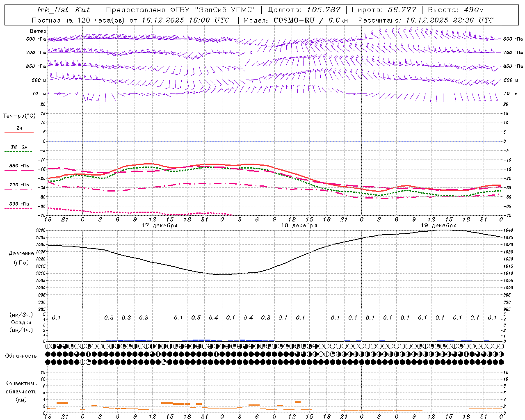This screenshot has height=420, width=525.
Task: Click the Td 2м dew point legend entry
Action: point(19,147)
